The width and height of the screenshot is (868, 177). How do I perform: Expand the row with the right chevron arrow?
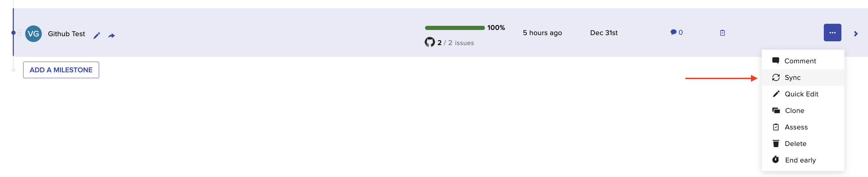point(856,34)
